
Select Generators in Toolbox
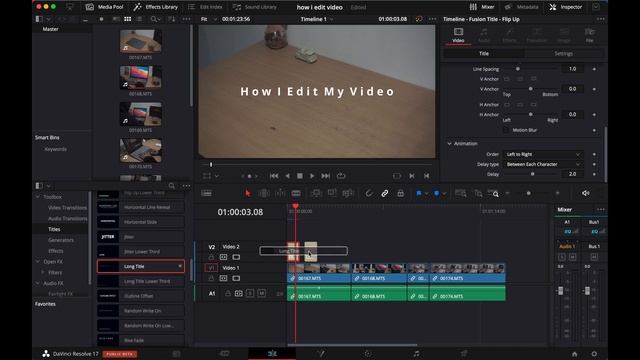pyautogui.click(x=61, y=240)
